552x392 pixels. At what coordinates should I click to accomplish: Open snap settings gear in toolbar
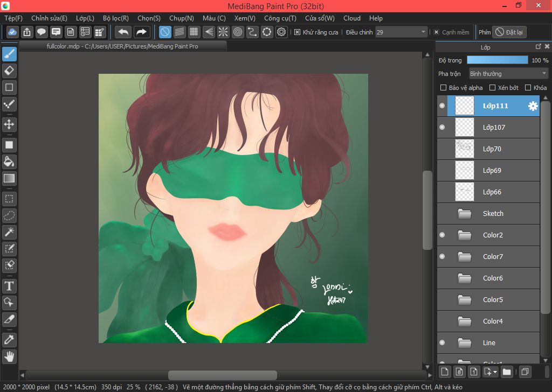281,32
